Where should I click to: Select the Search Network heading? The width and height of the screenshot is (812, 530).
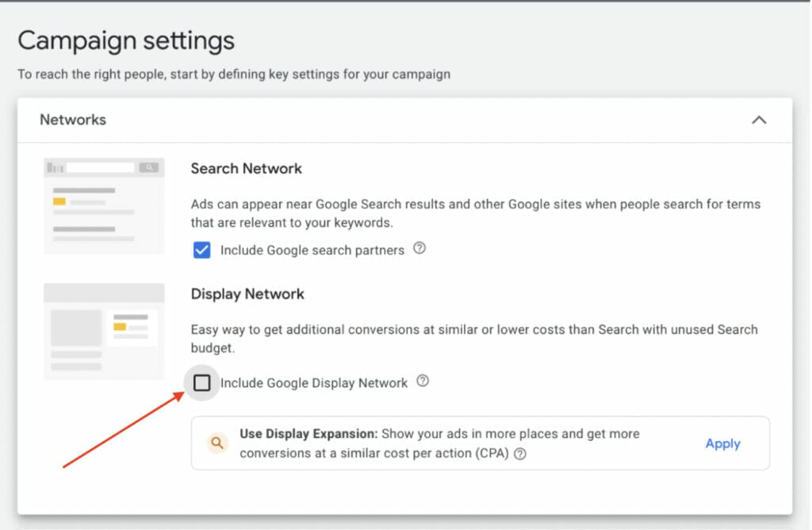click(x=247, y=168)
